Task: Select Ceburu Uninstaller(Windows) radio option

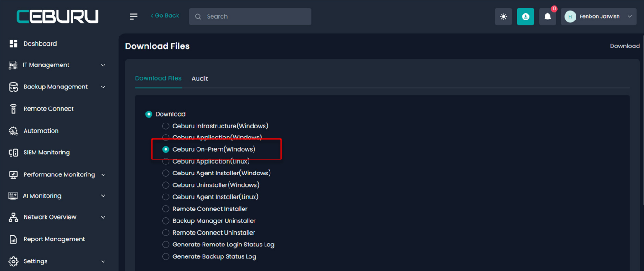Action: (x=166, y=185)
